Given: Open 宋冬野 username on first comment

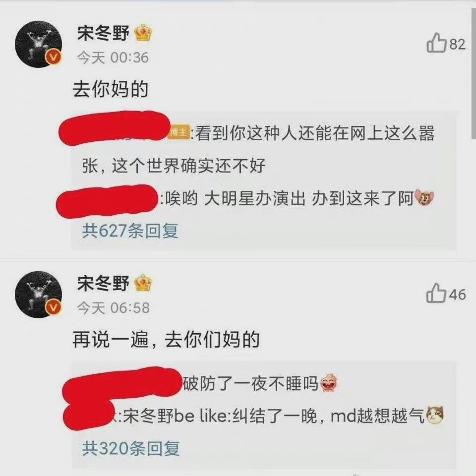Looking at the screenshot, I should pyautogui.click(x=104, y=33).
